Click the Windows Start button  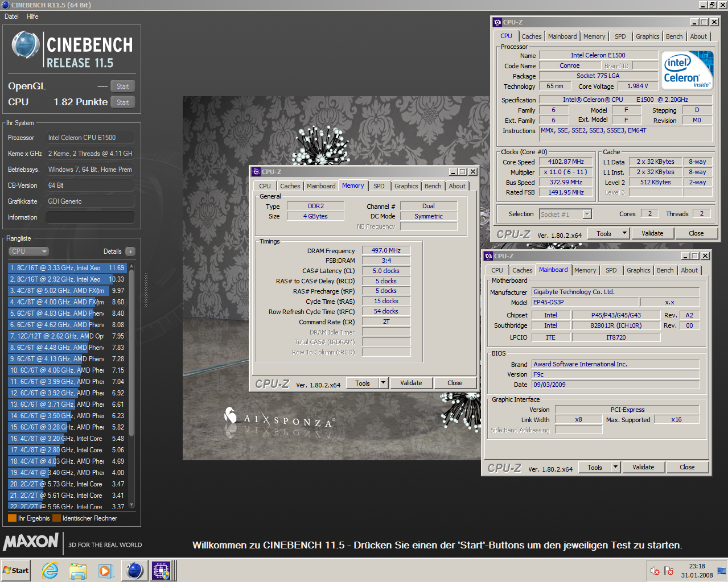pyautogui.click(x=16, y=570)
